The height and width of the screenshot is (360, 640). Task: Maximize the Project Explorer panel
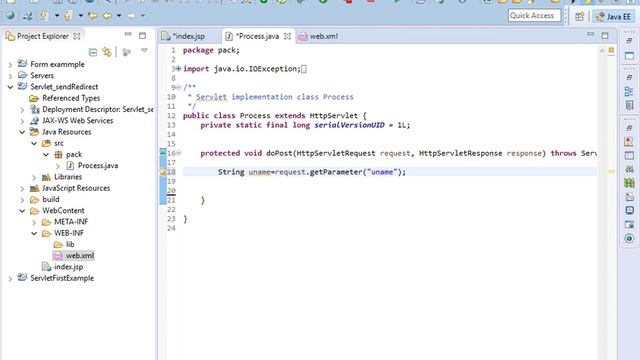pyautogui.click(x=142, y=36)
